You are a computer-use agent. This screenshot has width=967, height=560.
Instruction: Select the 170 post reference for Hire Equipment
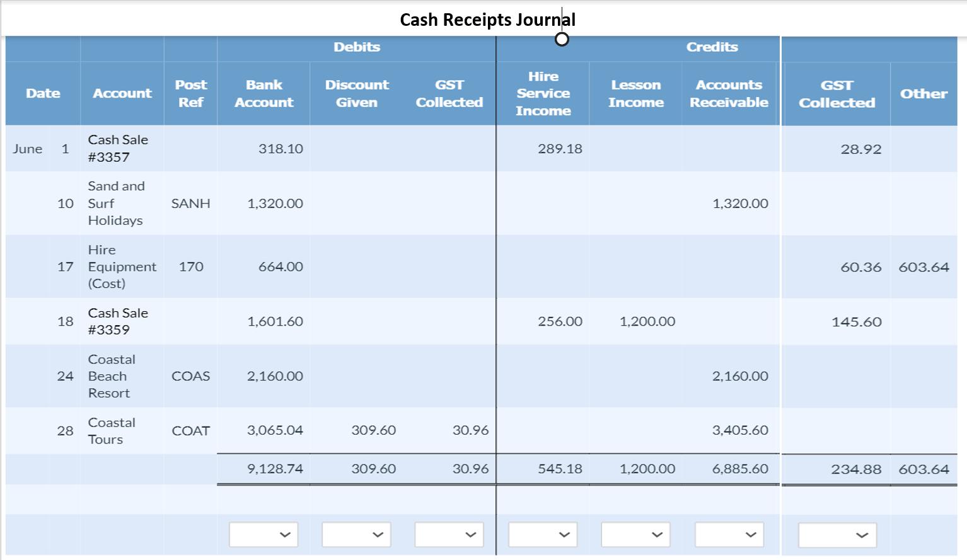[x=190, y=266]
